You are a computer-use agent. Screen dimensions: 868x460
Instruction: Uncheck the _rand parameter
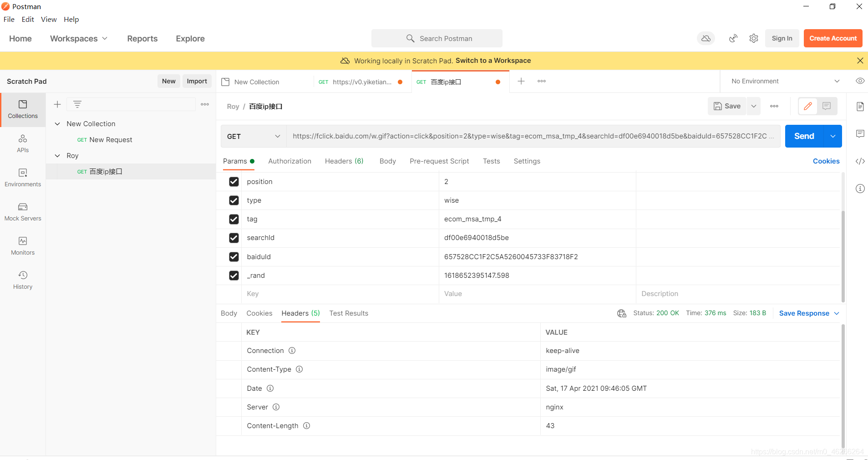pyautogui.click(x=234, y=276)
